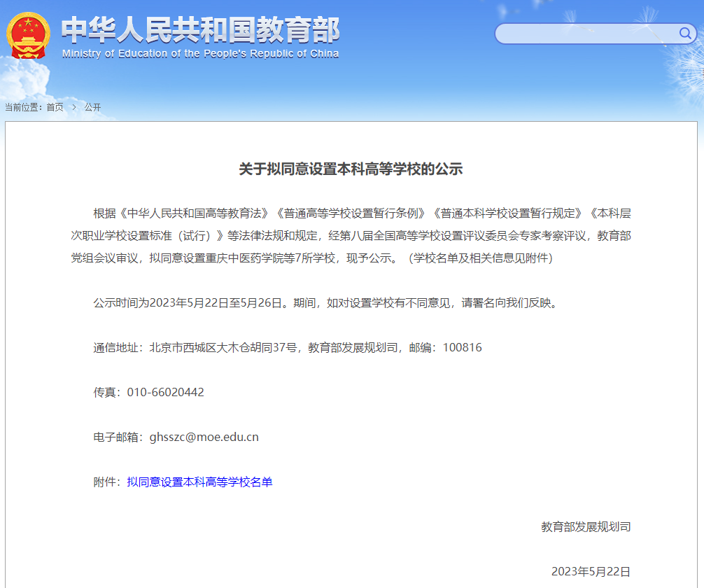This screenshot has height=588, width=704.
Task: Click the 教育部发展规划司 signature text
Action: [x=586, y=526]
